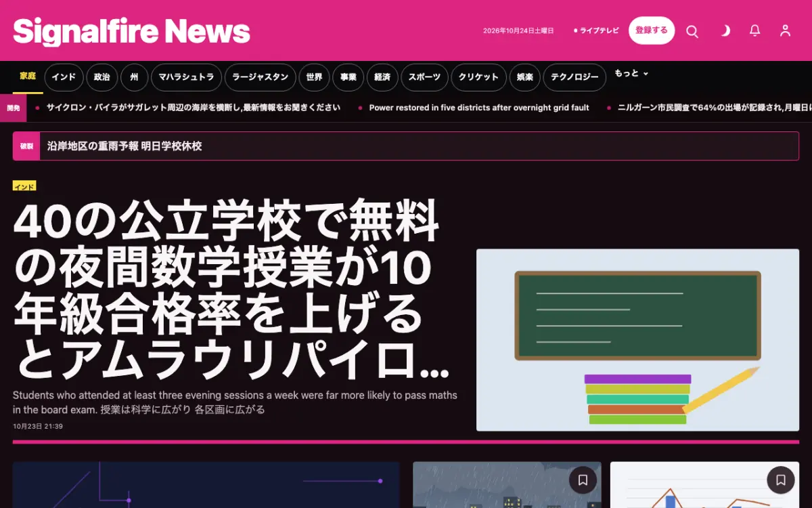The height and width of the screenshot is (508, 812).
Task: Open the 経済 economy category
Action: click(x=382, y=77)
